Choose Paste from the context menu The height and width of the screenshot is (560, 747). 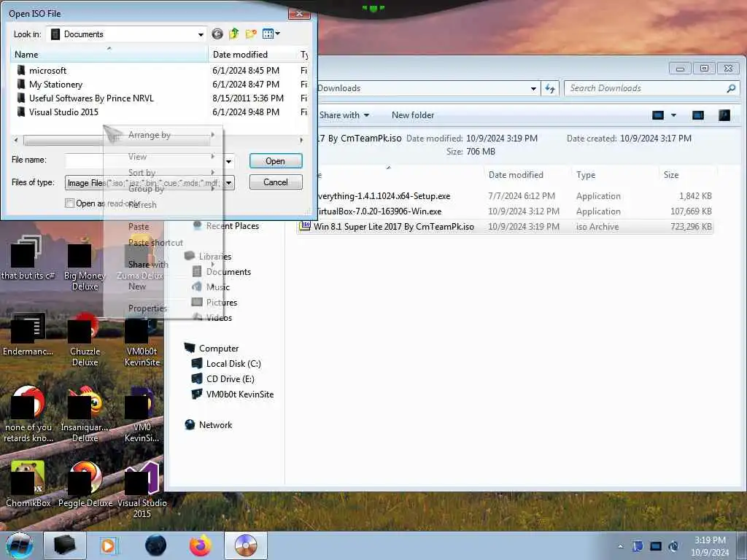[139, 227]
